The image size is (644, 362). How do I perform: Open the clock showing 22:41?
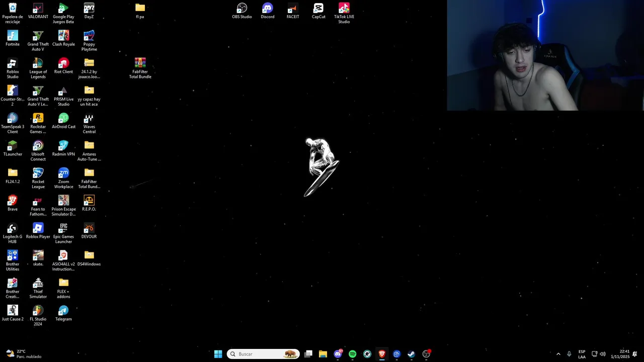tap(620, 354)
